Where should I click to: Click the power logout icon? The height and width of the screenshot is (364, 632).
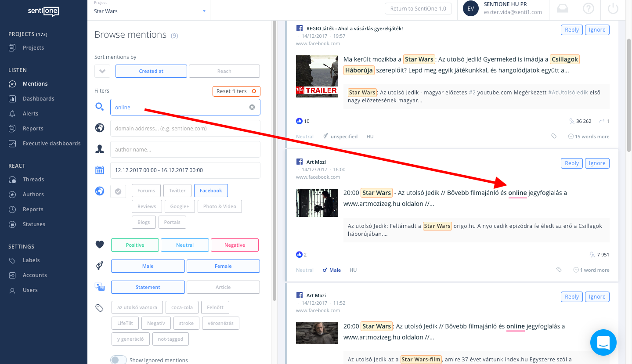(613, 9)
